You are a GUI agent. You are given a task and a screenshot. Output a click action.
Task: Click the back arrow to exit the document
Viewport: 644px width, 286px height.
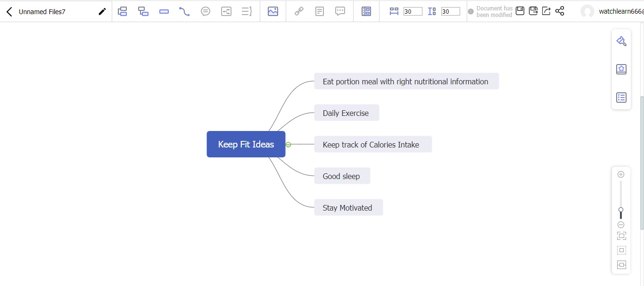point(9,12)
